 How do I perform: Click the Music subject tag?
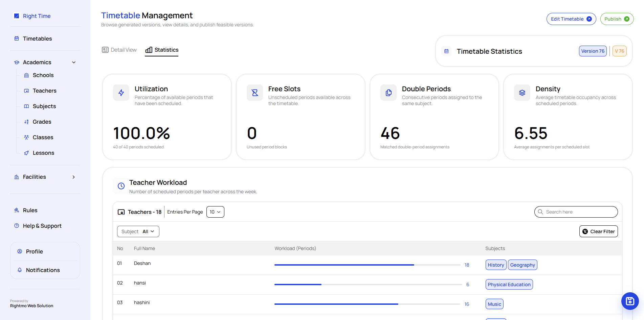click(x=494, y=304)
